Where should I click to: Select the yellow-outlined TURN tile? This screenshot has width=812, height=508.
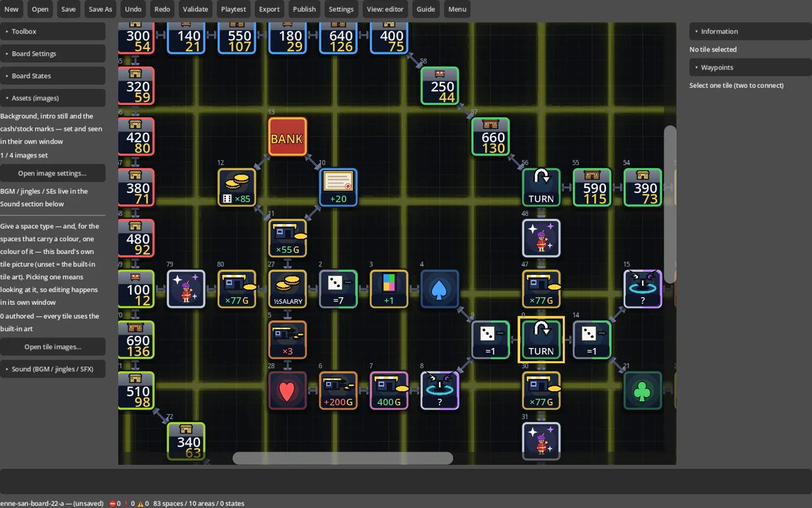click(x=541, y=340)
